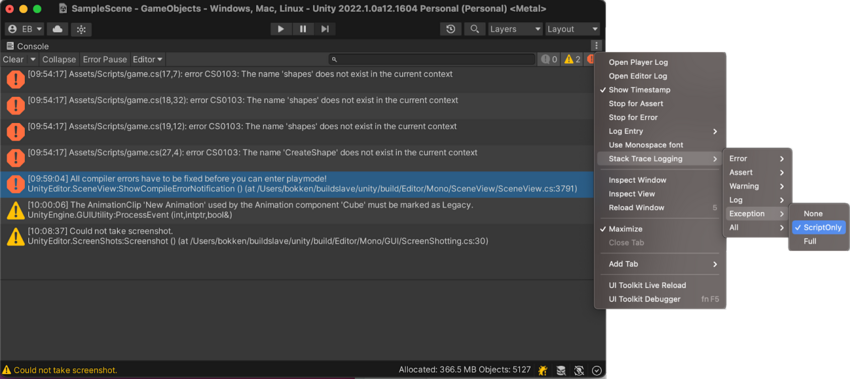
Task: Expand the All stack trace submenu
Action: (757, 228)
